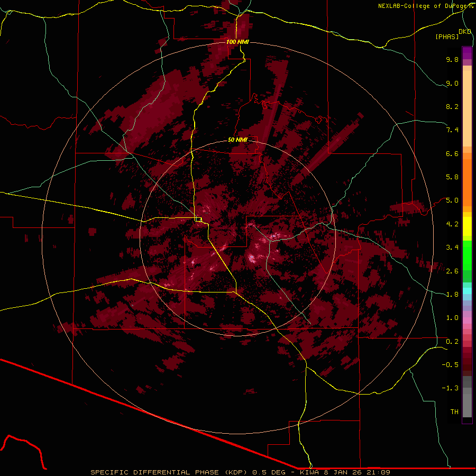Click the 2.6 legend value

coord(452,271)
